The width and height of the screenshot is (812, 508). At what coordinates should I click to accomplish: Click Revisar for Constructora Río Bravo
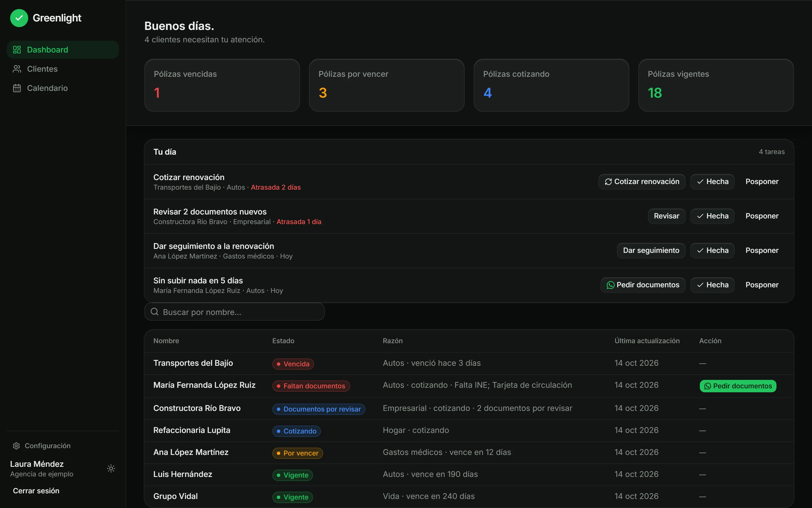(x=667, y=216)
